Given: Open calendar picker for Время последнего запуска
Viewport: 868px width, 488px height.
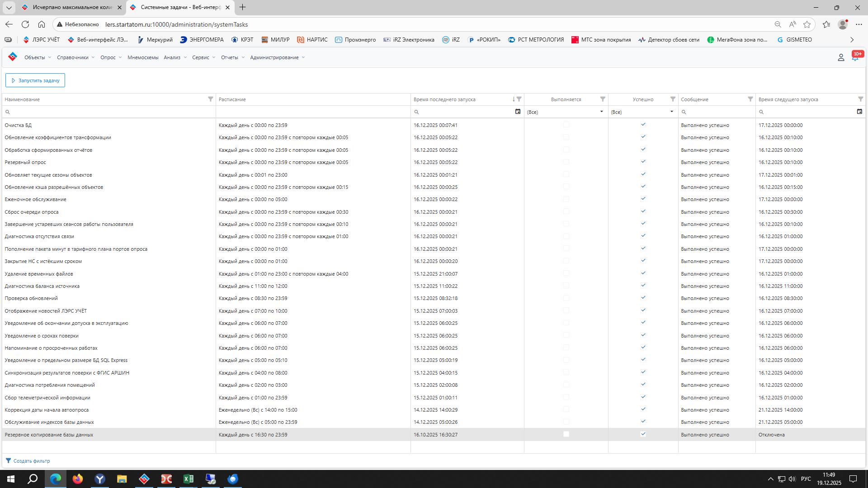Looking at the screenshot, I should point(518,112).
